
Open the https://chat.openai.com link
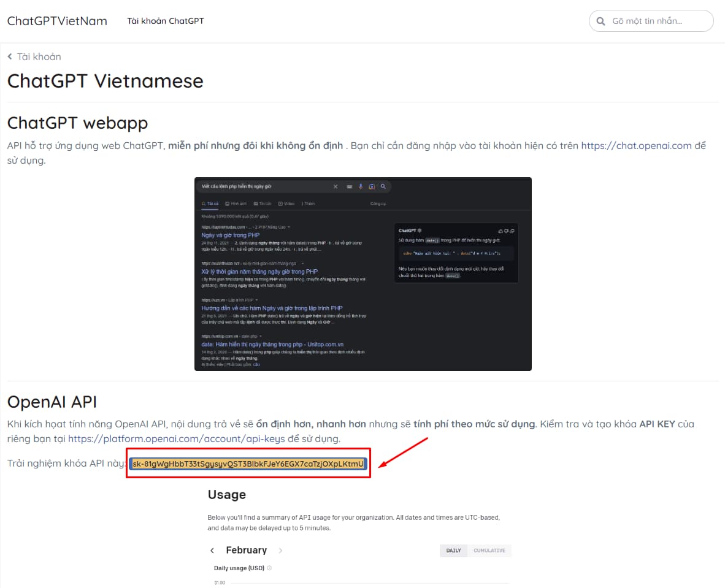(636, 145)
